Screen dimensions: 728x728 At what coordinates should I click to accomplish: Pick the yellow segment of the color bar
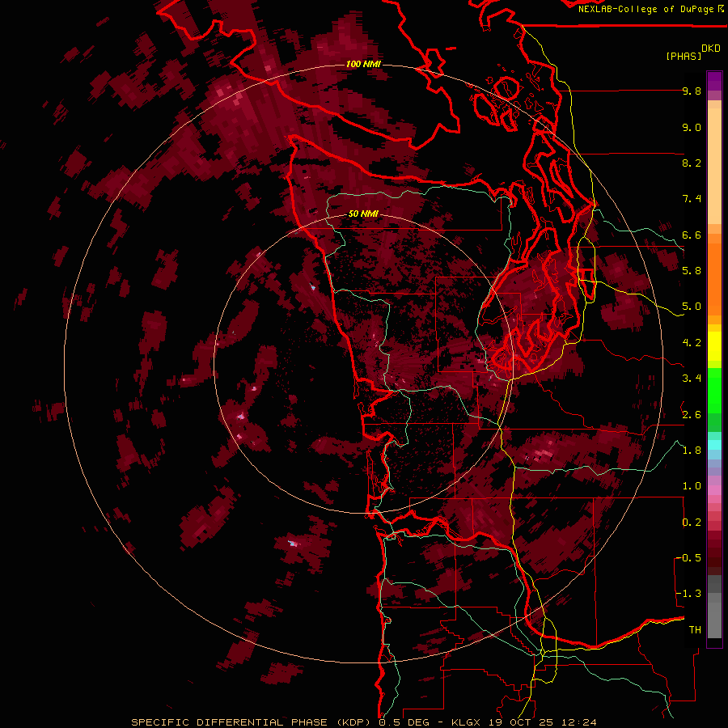(x=714, y=346)
